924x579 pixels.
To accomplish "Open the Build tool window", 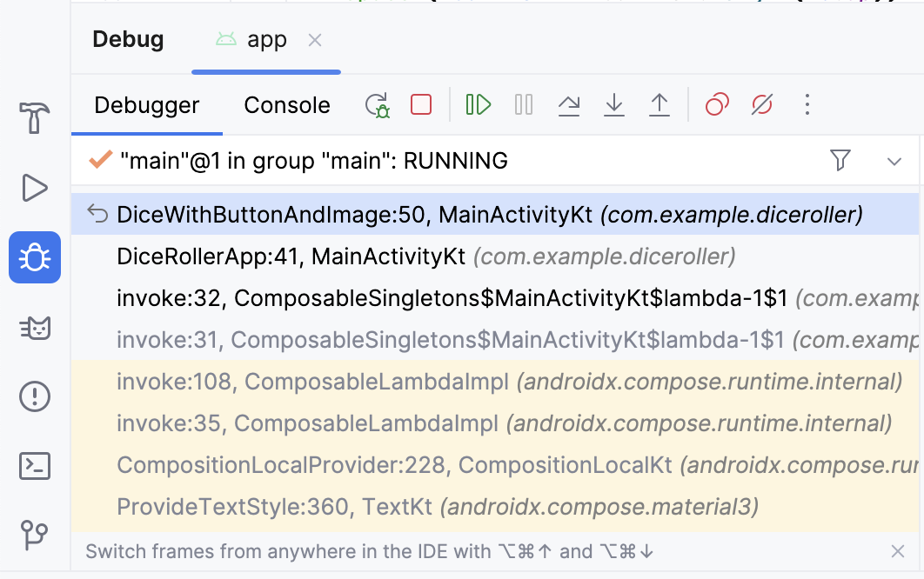I will [x=35, y=117].
